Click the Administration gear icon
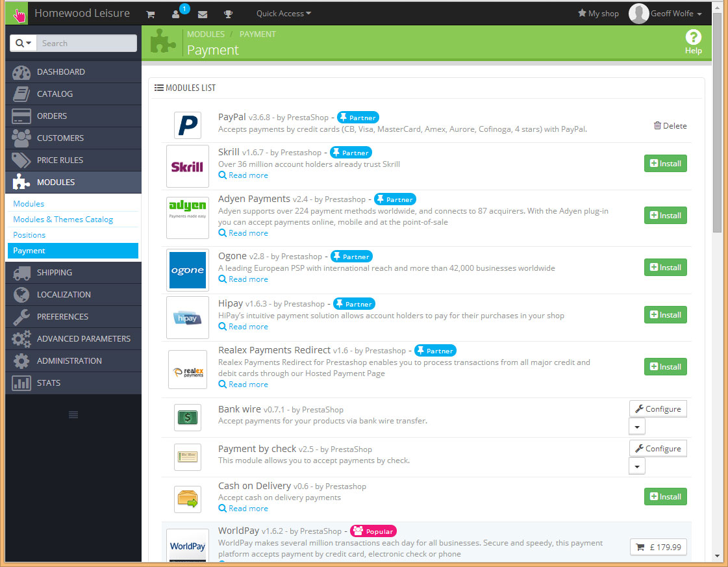Viewport: 728px width, 567px height. pos(21,361)
